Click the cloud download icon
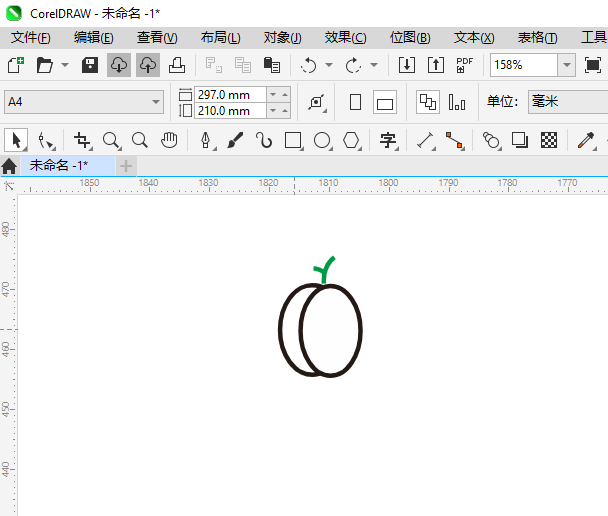Screen dimensions: 608x516 pyautogui.click(x=119, y=65)
